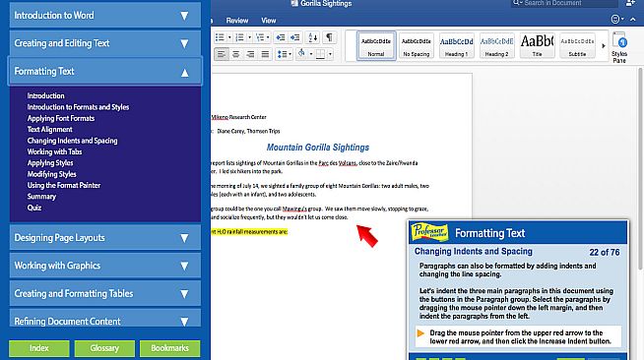Apply the Normal style
This screenshot has width=644, height=360.
(x=376, y=46)
